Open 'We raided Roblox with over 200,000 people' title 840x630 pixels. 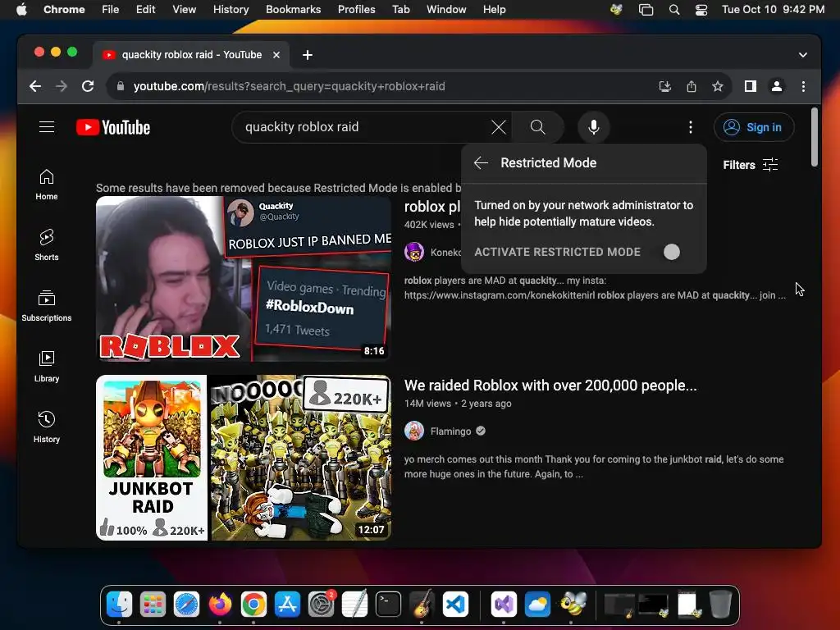[x=550, y=386]
